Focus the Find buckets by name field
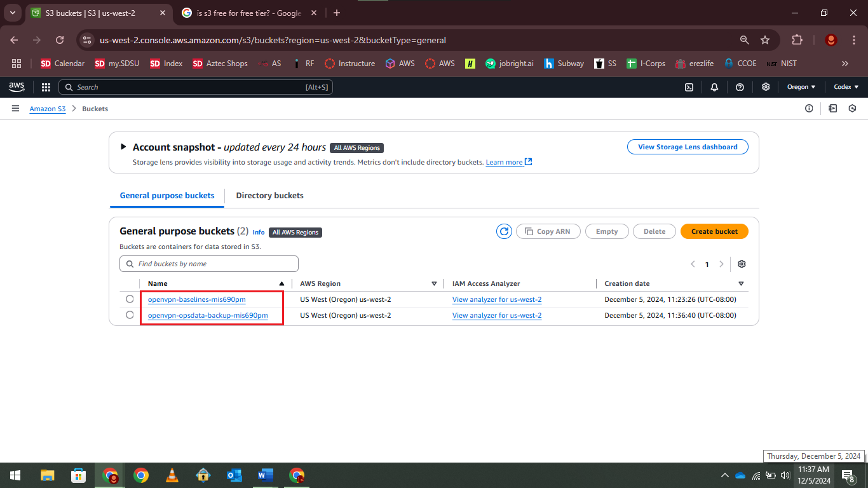 209,264
